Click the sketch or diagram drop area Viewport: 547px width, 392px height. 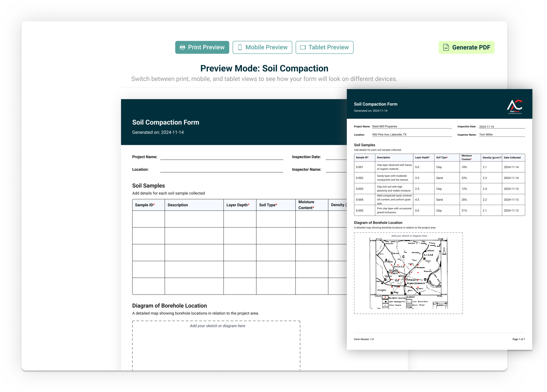216,346
